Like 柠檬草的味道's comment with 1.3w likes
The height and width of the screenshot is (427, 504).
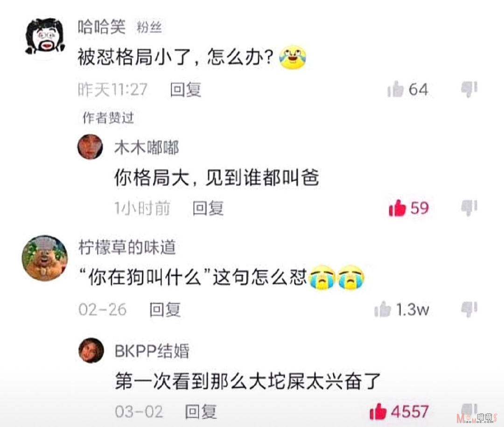coord(383,309)
